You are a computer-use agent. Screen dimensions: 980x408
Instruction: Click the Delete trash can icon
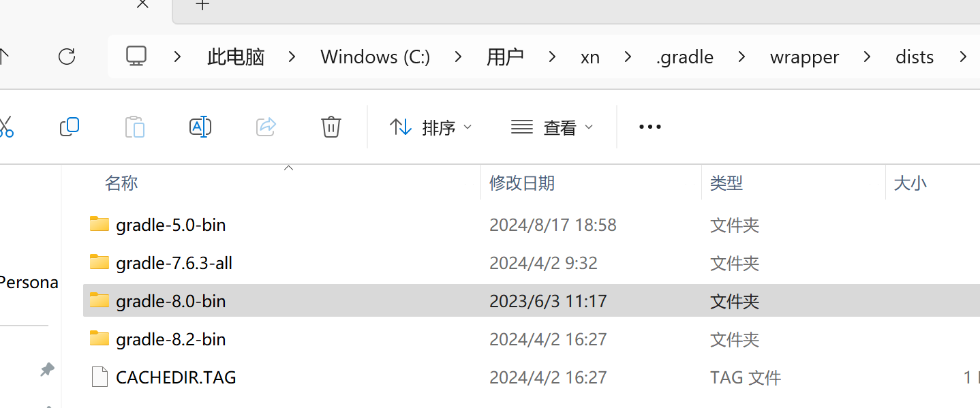[x=331, y=127]
